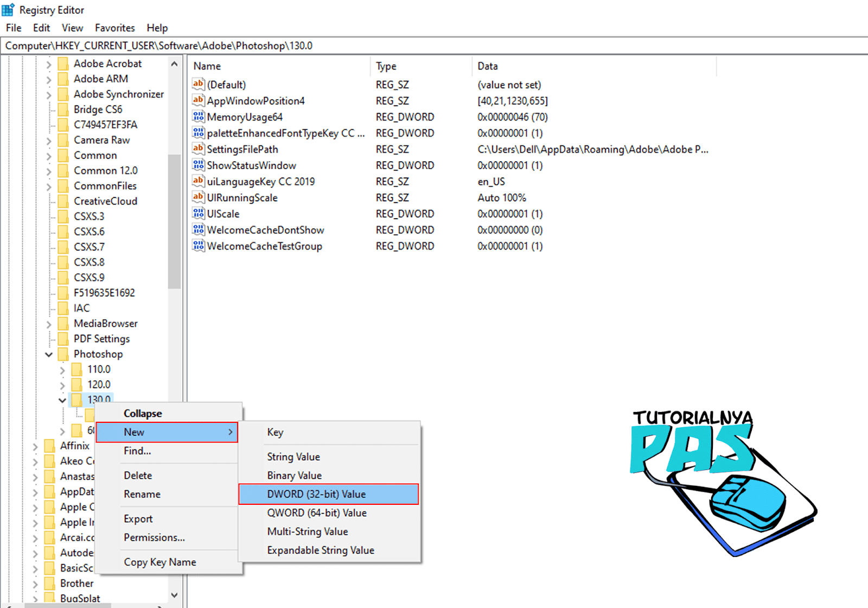This screenshot has width=868, height=608.
Task: Choose New in the context menu
Action: click(167, 432)
